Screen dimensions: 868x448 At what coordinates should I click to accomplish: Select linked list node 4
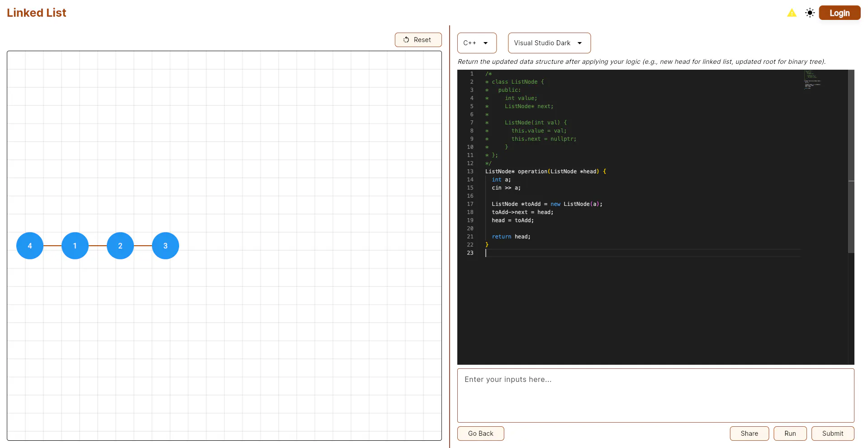[x=30, y=246]
